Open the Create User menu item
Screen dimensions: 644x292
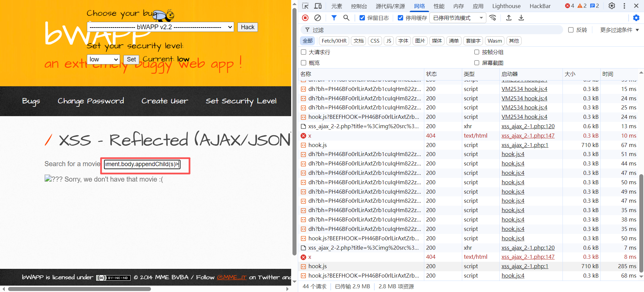coord(165,101)
